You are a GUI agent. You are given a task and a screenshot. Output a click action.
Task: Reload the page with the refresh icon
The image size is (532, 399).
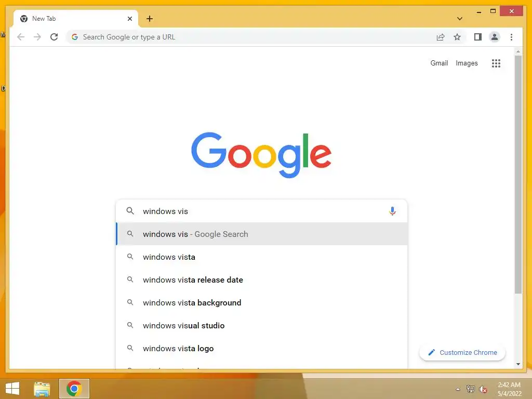click(54, 37)
